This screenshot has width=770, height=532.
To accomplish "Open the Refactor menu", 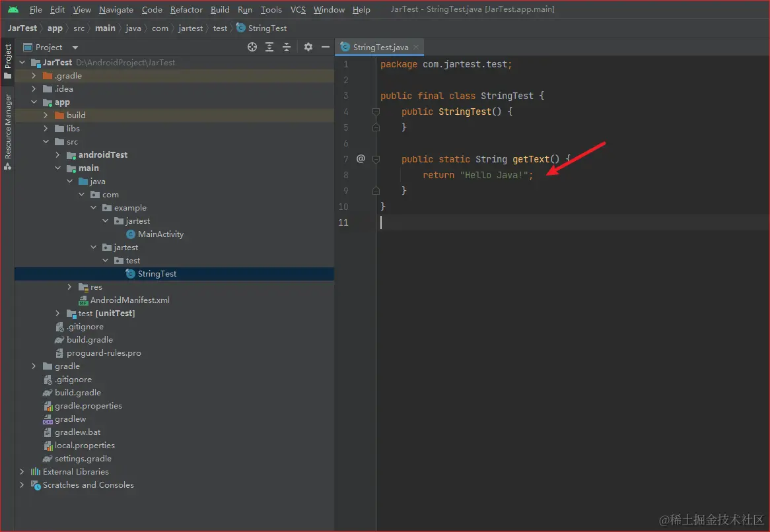I will point(186,10).
